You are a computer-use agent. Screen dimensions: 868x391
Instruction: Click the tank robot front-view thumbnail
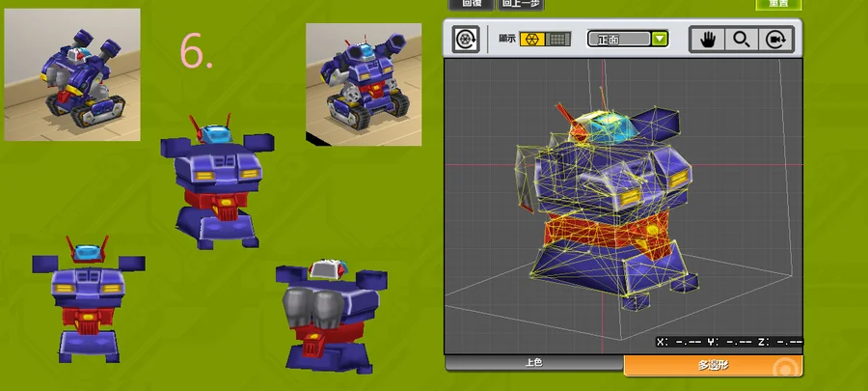pos(364,84)
